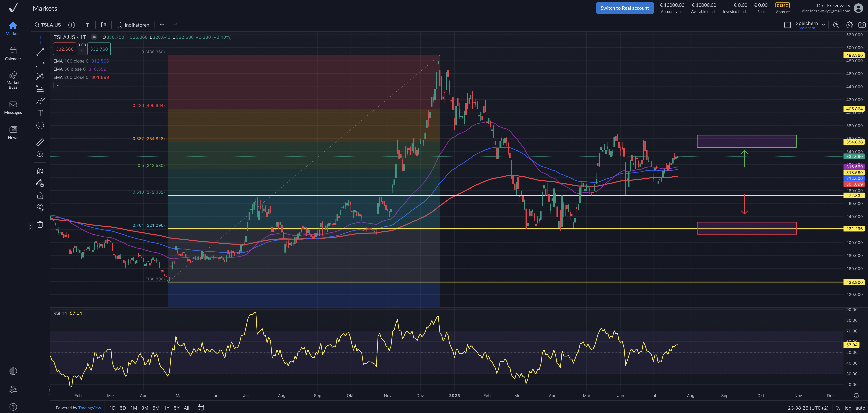The height and width of the screenshot is (413, 868).
Task: Toggle auto scale for price axis
Action: (x=860, y=408)
